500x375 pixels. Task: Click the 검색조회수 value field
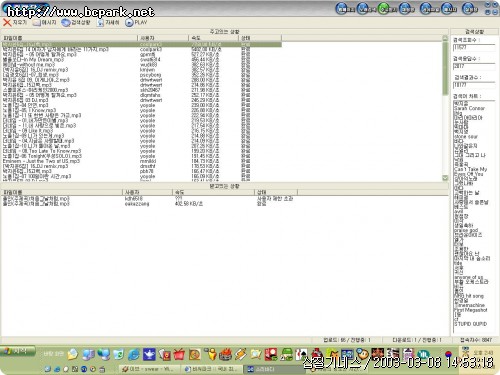473,47
